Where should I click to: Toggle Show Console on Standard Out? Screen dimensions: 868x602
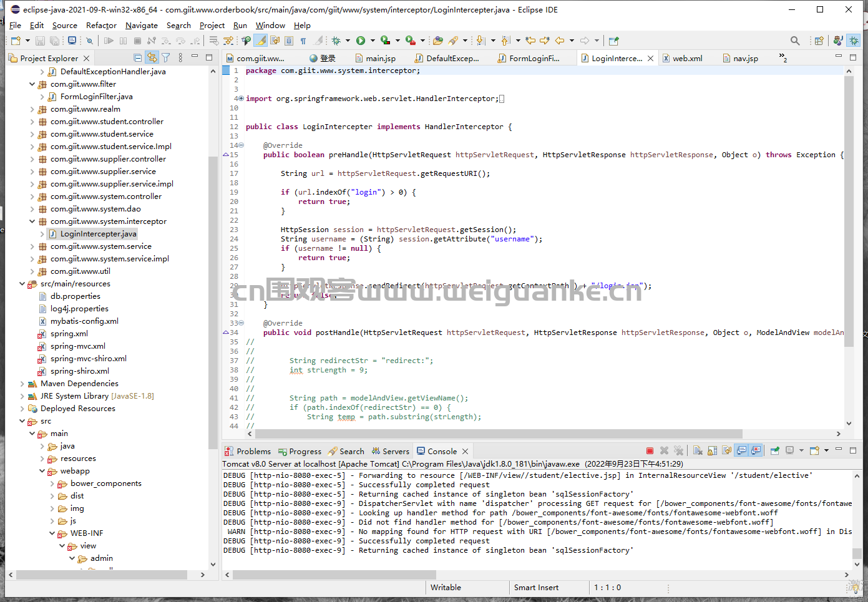(x=741, y=450)
